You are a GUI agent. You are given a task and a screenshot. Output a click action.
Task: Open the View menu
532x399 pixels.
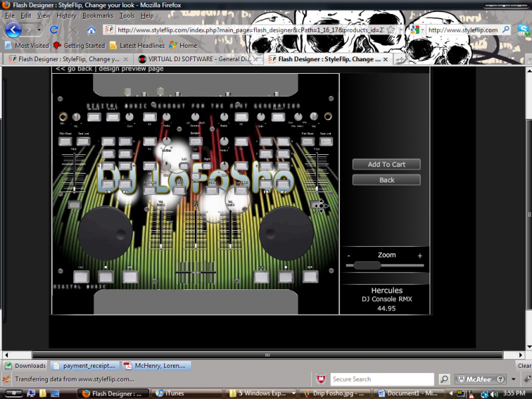[x=44, y=15]
